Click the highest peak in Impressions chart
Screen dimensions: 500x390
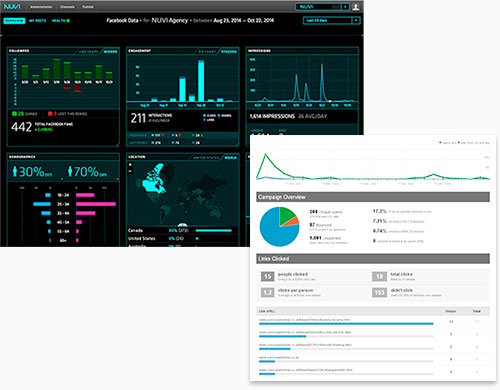point(322,65)
